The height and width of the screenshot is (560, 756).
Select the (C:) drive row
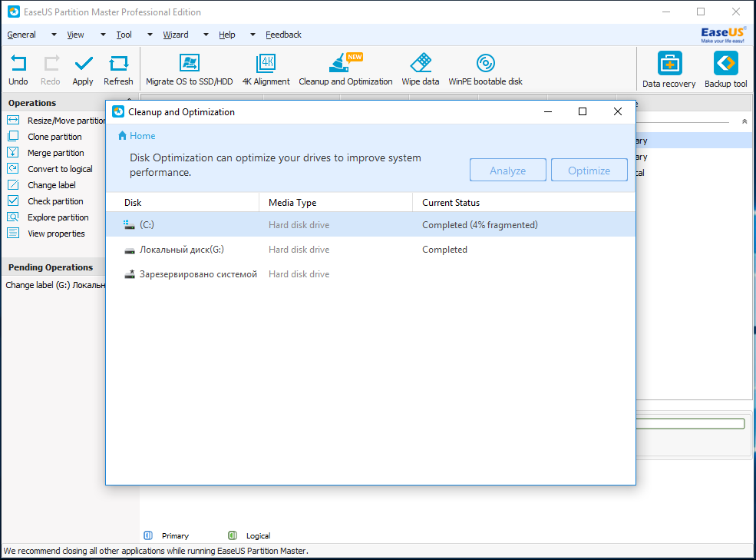(370, 224)
